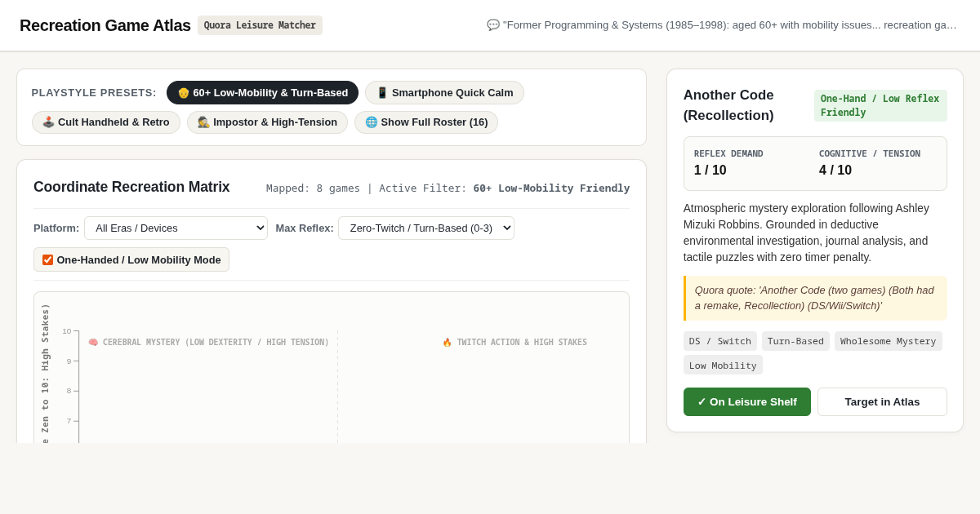Click the Mapped: 8 games filter status

(x=448, y=188)
